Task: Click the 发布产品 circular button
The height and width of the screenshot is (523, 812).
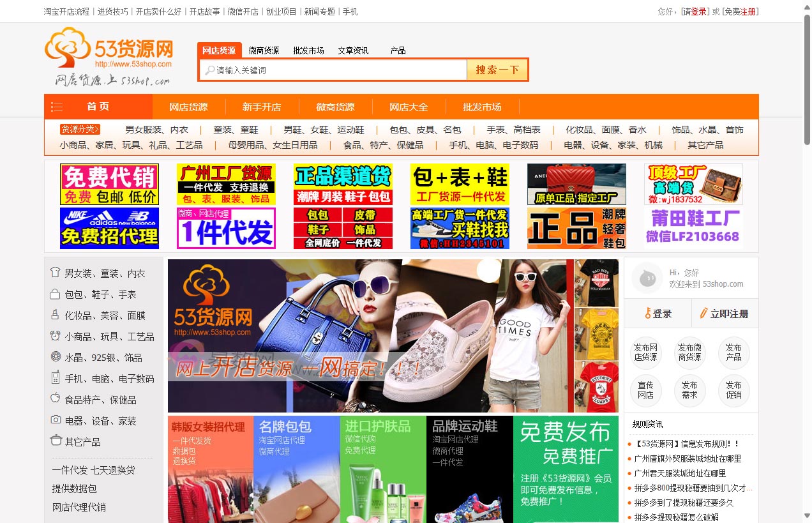Action: [x=733, y=353]
